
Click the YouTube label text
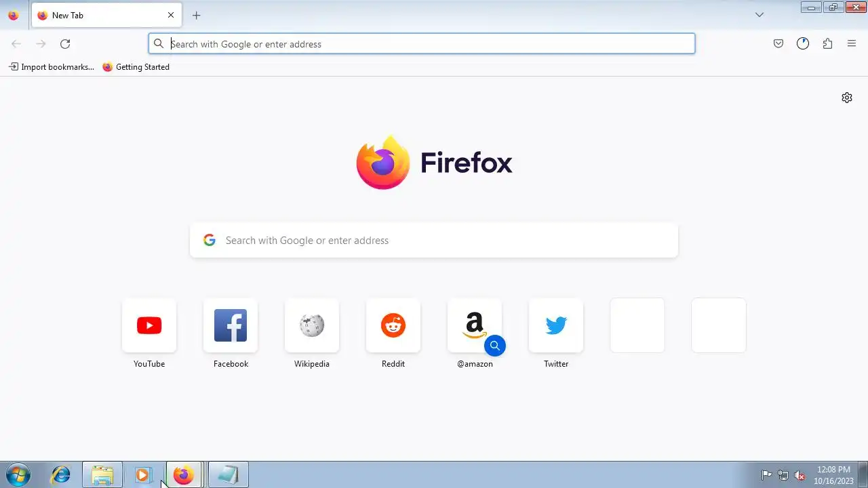click(149, 364)
